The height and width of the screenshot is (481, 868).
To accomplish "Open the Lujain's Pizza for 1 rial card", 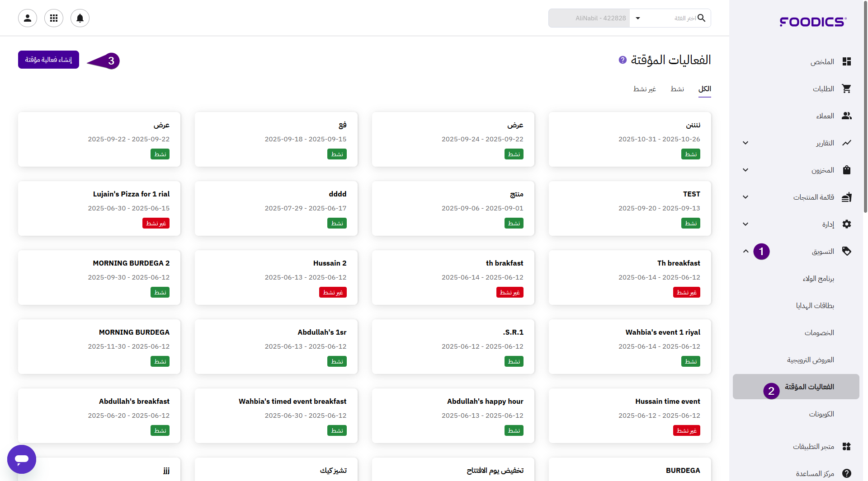I will (99, 208).
